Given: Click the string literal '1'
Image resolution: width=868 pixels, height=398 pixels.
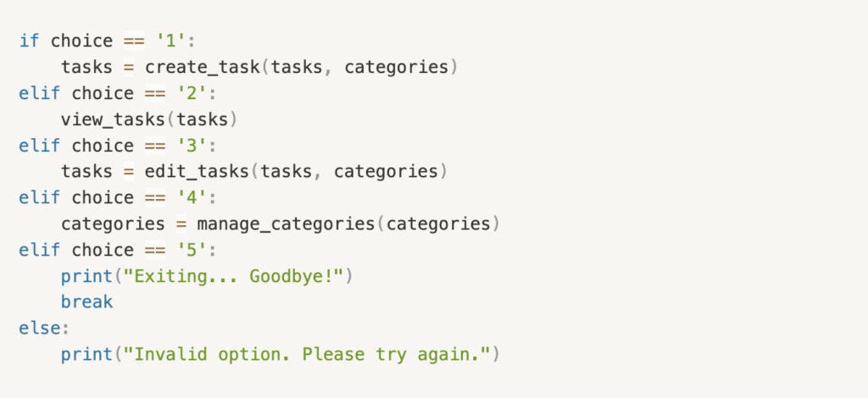Looking at the screenshot, I should (x=171, y=41).
